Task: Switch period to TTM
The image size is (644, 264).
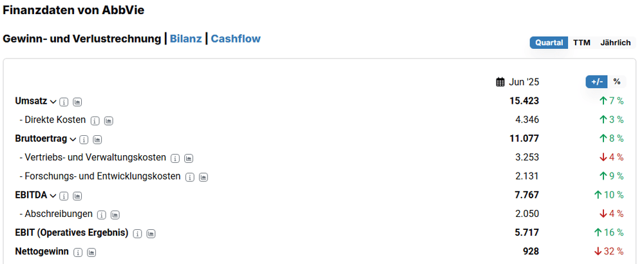Action: [x=582, y=42]
